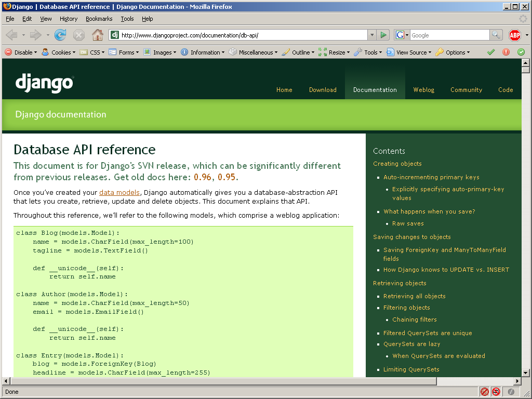The image size is (532, 399).
Task: Open the CSS toolbar menu
Action: (92, 52)
